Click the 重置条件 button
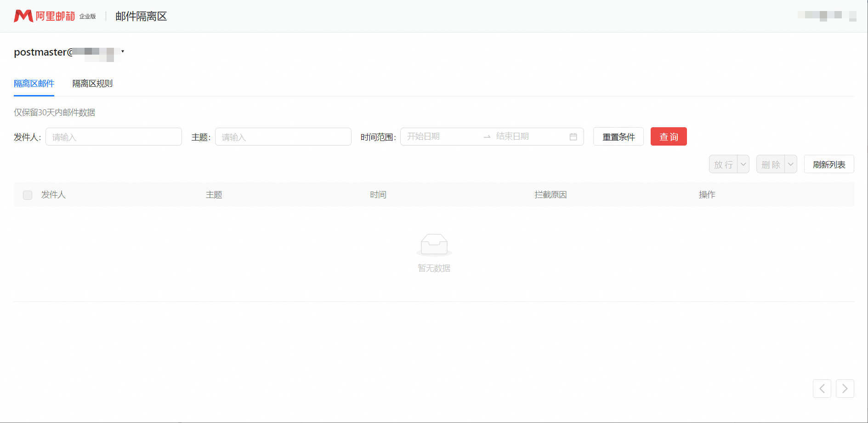Screen dimensions: 868x423 [x=618, y=137]
